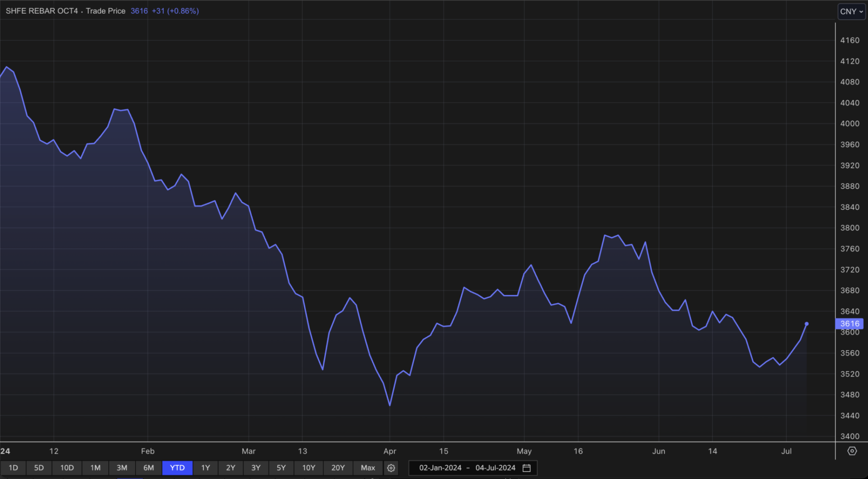Image resolution: width=868 pixels, height=479 pixels.
Task: Click the highlighted 3616 price axis label
Action: (849, 323)
